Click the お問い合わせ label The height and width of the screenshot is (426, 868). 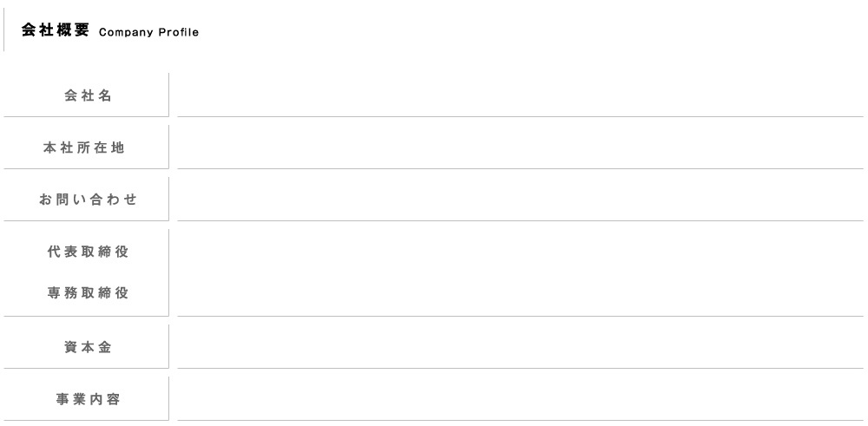[88, 200]
